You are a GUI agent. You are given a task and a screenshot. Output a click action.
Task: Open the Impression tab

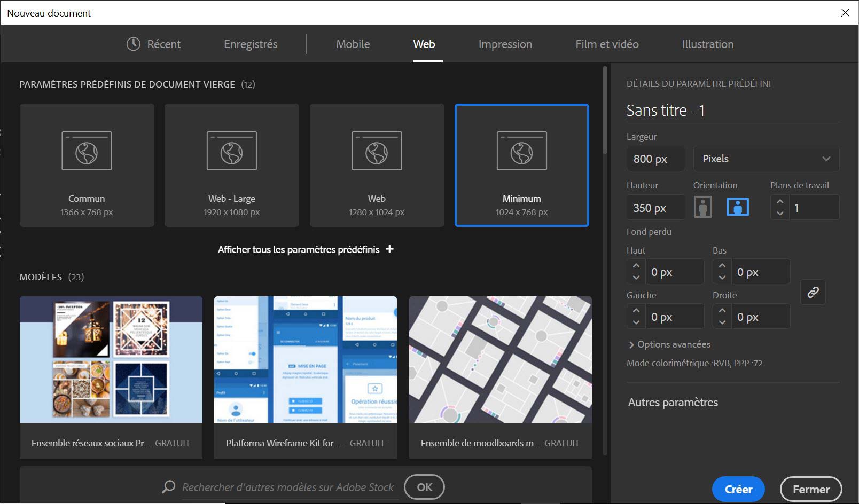pyautogui.click(x=505, y=44)
